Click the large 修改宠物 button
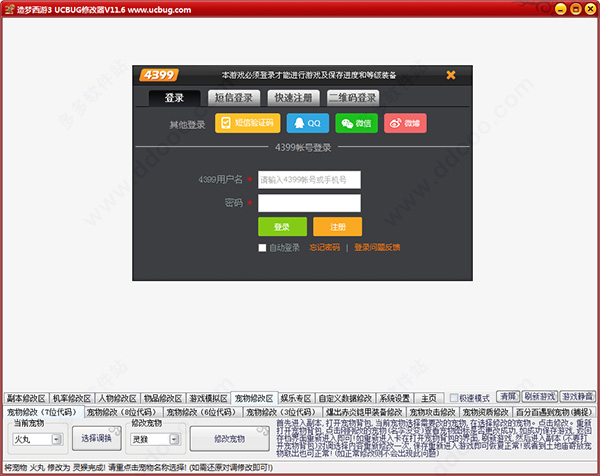Image resolution: width=600 pixels, height=476 pixels. 230,439
